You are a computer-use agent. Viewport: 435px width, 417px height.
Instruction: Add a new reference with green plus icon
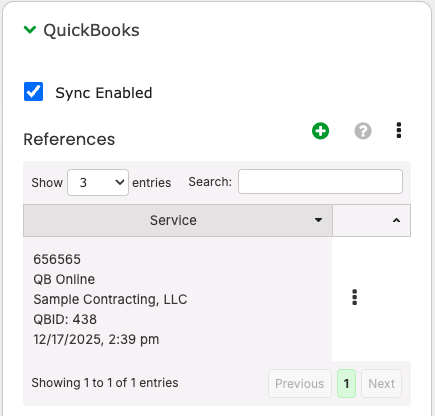pos(320,131)
